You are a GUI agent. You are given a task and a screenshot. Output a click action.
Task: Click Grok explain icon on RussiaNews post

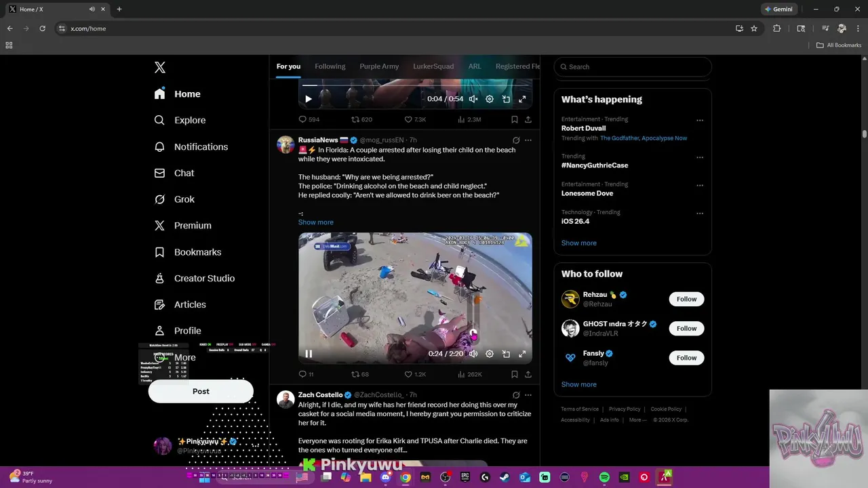point(516,140)
